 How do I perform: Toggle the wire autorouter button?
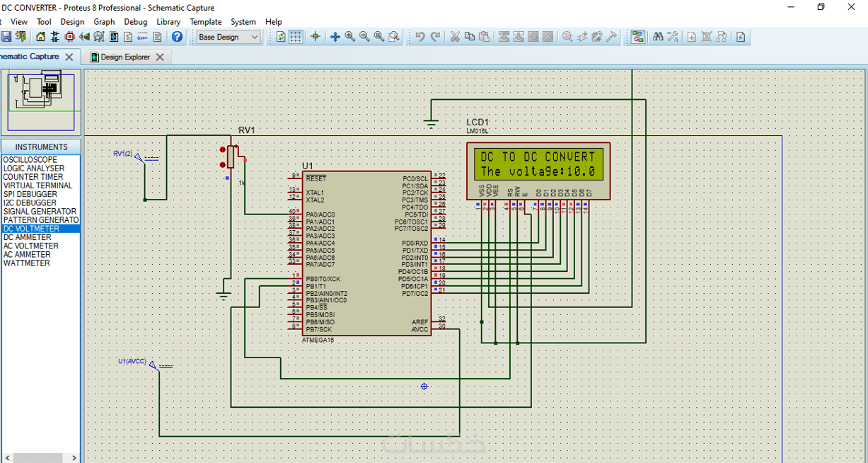click(637, 37)
